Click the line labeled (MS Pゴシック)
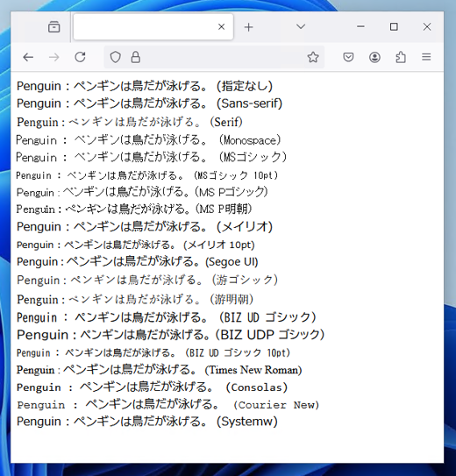 tap(142, 192)
